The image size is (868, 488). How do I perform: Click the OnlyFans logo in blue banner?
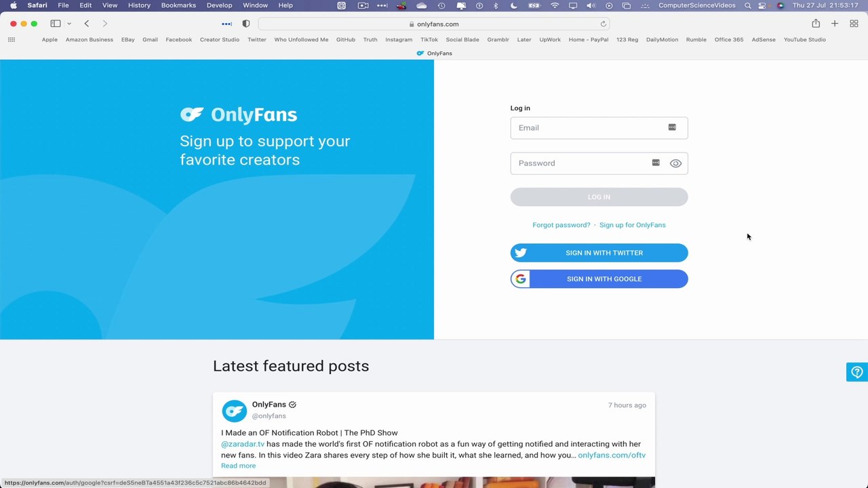[x=239, y=115]
